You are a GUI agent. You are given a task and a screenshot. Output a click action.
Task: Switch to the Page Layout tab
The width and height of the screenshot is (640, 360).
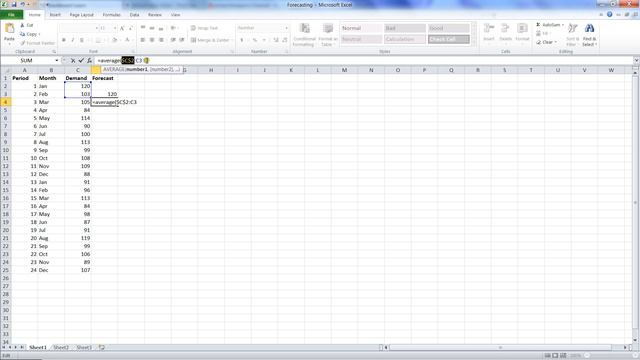tap(82, 15)
